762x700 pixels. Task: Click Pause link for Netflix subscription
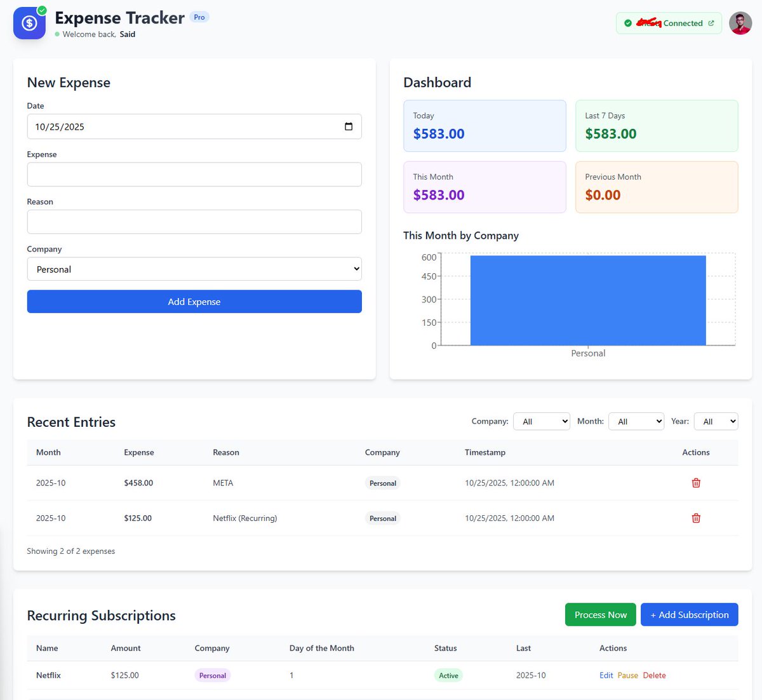point(628,675)
